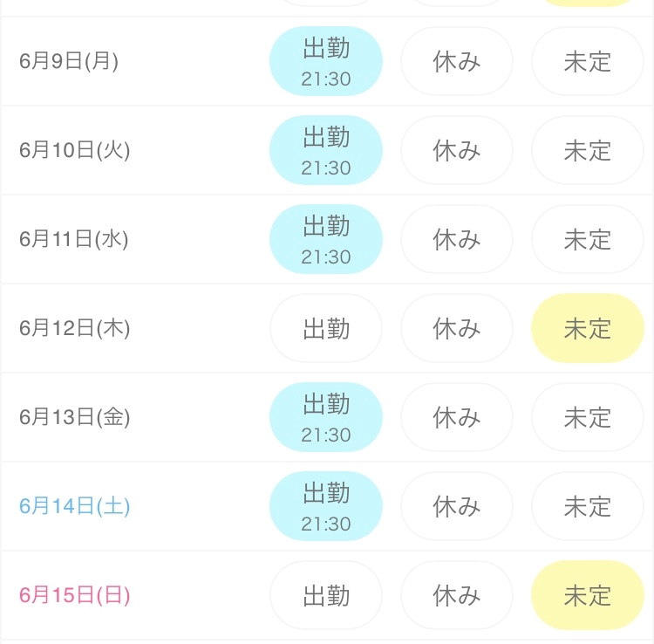This screenshot has height=644, width=654.
Task: Mark 6月11日(水) as 休み
Action: point(457,239)
